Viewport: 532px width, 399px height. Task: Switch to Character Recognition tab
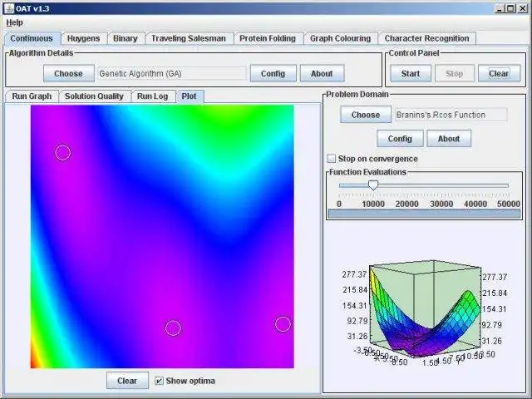pos(426,38)
